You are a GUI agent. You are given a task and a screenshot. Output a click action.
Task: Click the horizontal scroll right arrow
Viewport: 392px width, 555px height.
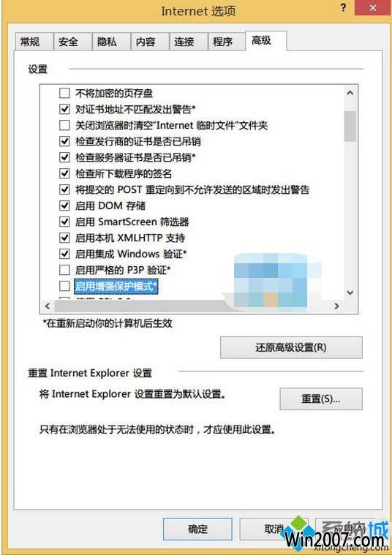[x=336, y=306]
